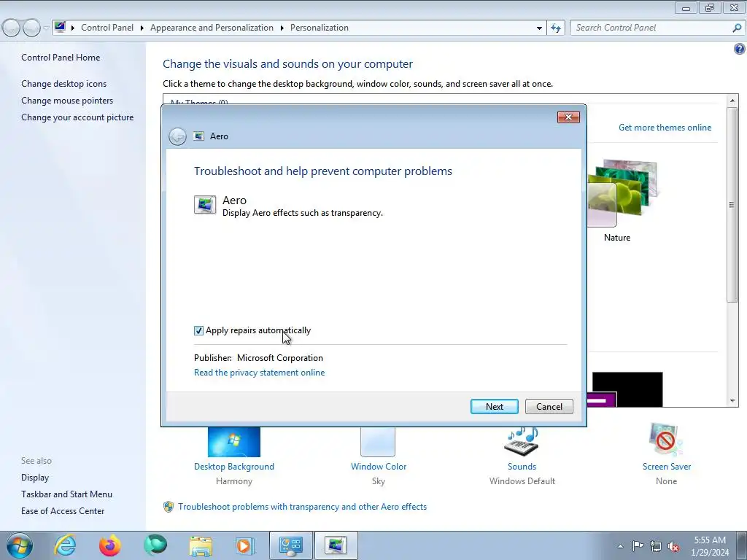The width and height of the screenshot is (747, 560).
Task: Switch to Aero troubleshooter taskbar button
Action: pos(336,545)
